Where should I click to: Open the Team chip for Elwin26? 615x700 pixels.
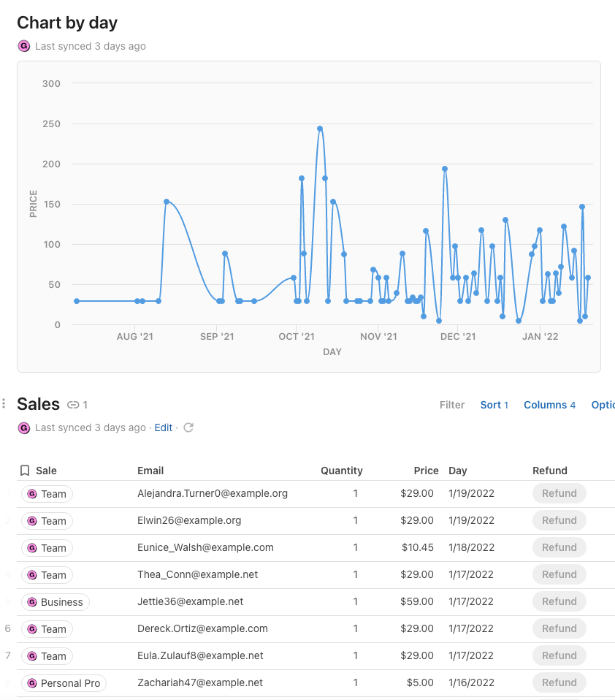pos(47,521)
